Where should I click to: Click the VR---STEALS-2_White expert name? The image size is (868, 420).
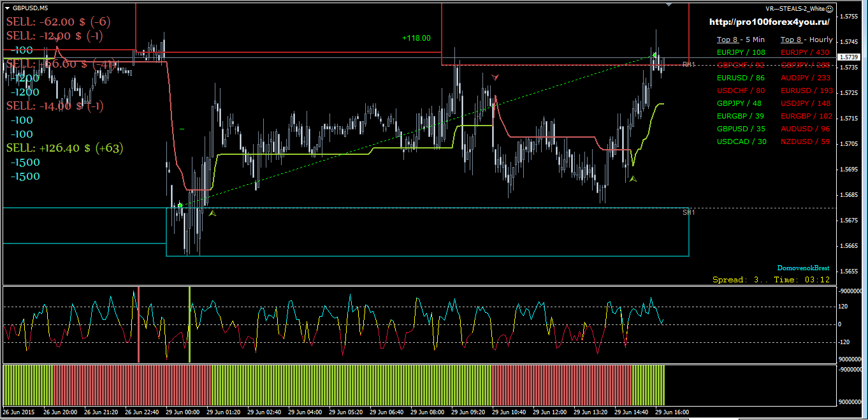tap(795, 9)
